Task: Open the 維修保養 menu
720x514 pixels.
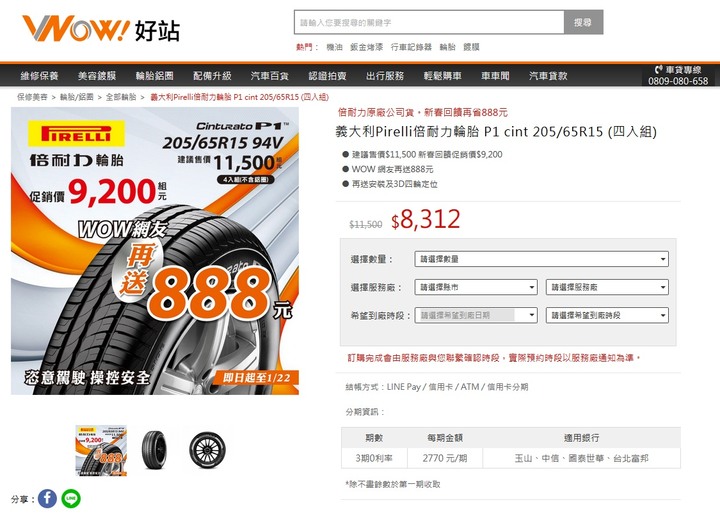Action: 39,76
